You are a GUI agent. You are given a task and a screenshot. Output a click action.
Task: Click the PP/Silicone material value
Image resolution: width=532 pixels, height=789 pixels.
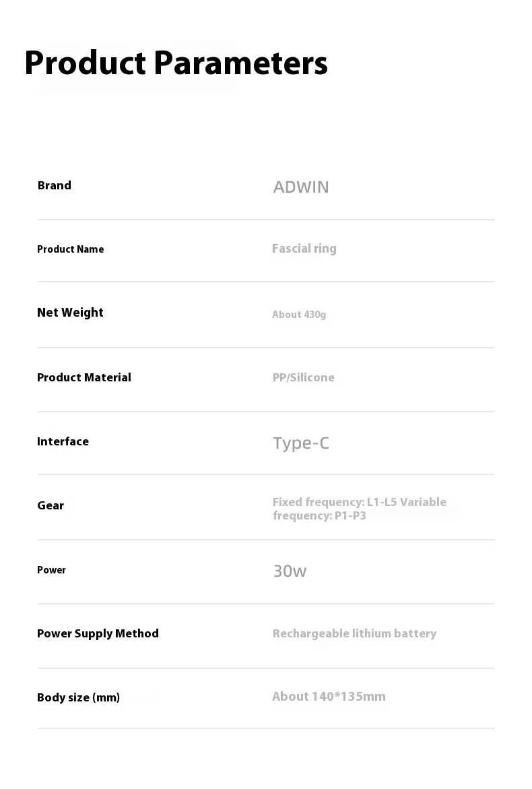pyautogui.click(x=304, y=377)
